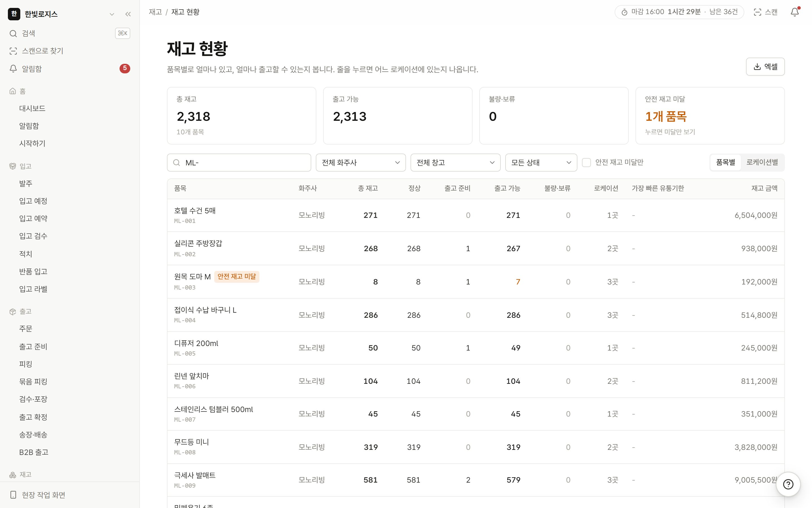
Task: Click 9,005,500원 amount for 극세사 발매트
Action: pos(756,480)
